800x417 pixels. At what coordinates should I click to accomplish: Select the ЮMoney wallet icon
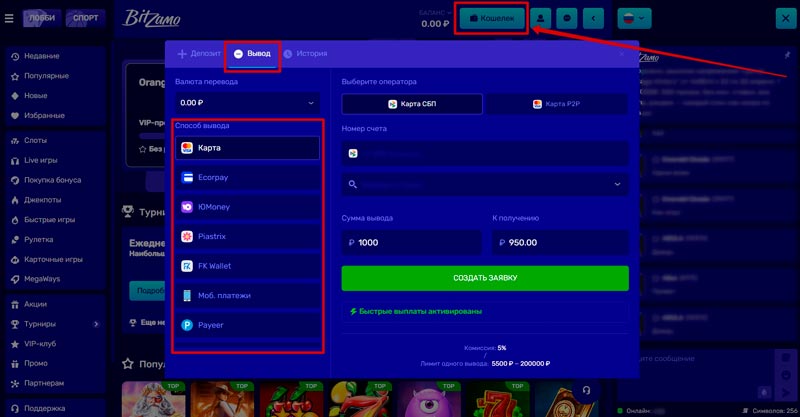pyautogui.click(x=187, y=207)
